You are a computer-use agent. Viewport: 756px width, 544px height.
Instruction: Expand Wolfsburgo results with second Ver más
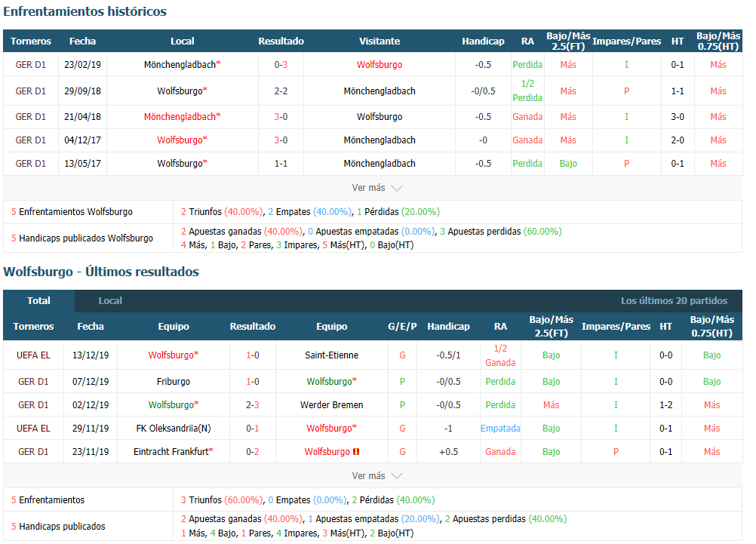coord(376,476)
